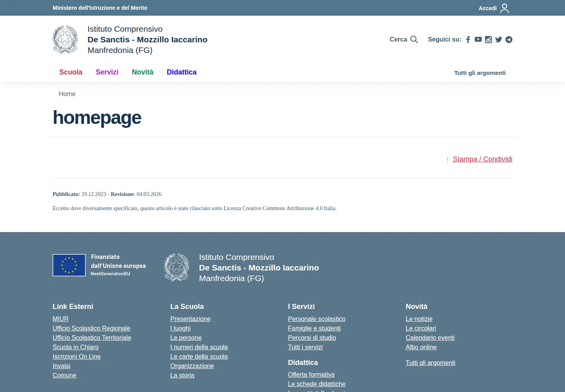Open Ministero dell'Istruzione e del Merito link
The height and width of the screenshot is (392, 565).
point(100,8)
